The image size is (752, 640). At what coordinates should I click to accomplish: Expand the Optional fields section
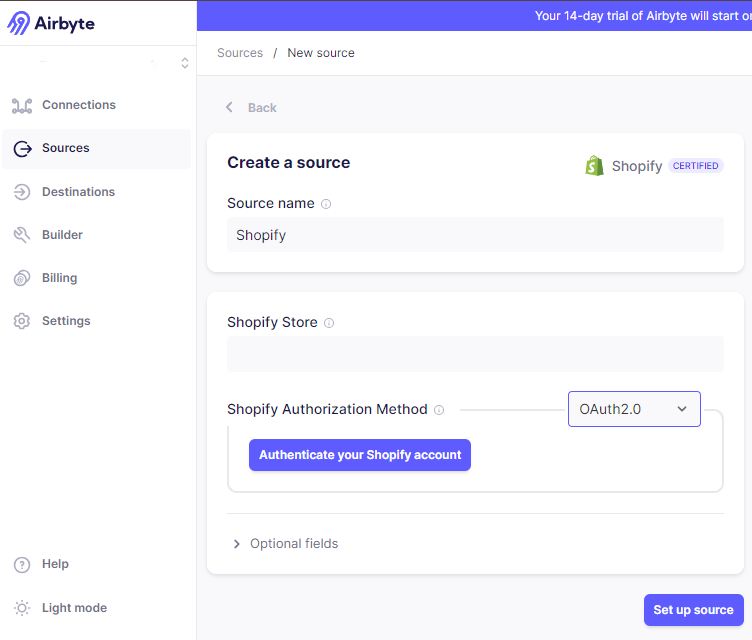286,544
